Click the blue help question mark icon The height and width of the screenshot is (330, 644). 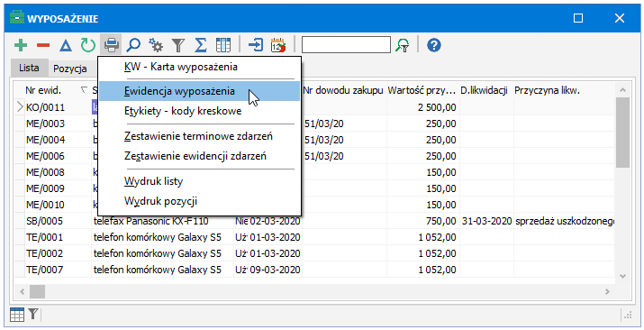(434, 45)
